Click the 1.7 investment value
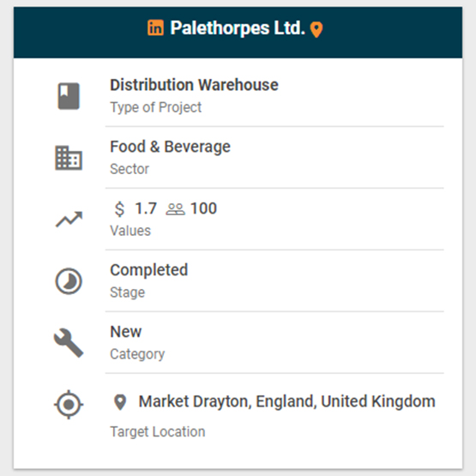 (x=146, y=208)
